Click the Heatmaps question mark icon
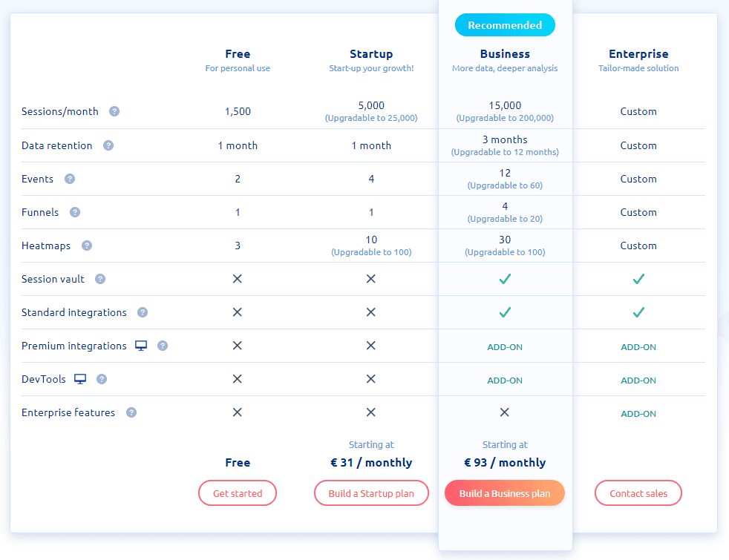Image resolution: width=729 pixels, height=560 pixels. coord(87,246)
